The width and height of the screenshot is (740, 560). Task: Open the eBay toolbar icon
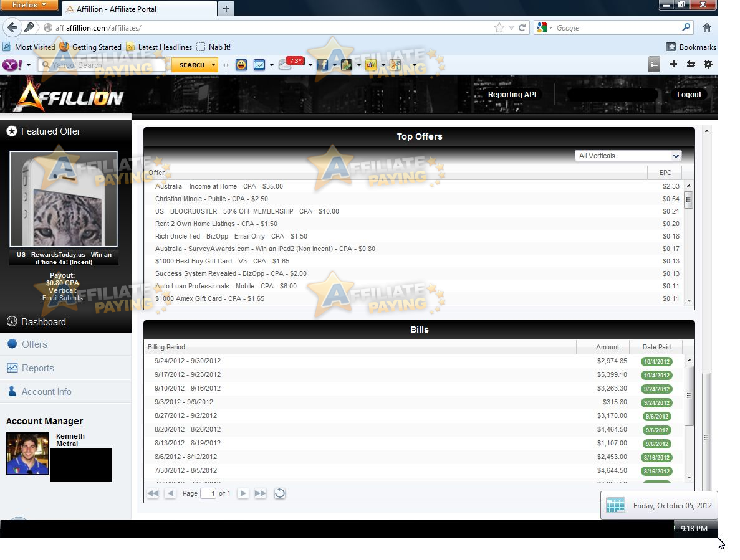[371, 65]
